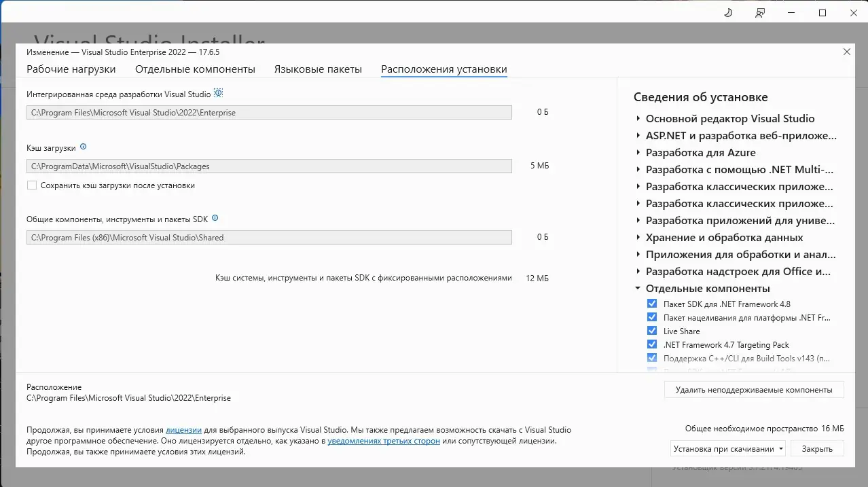Collapse the Отдельные компоненты tree section
This screenshot has width=868, height=487.
click(x=638, y=289)
